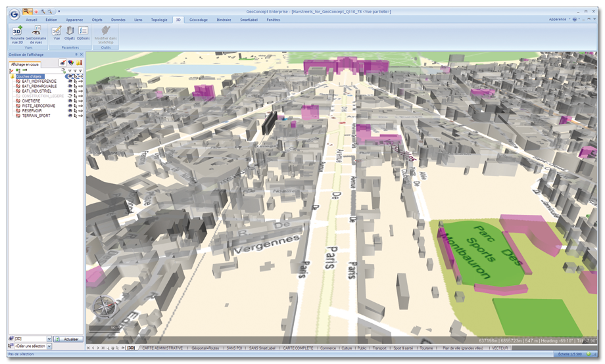Hide the TERRAIN_SPORT layer

pyautogui.click(x=70, y=116)
